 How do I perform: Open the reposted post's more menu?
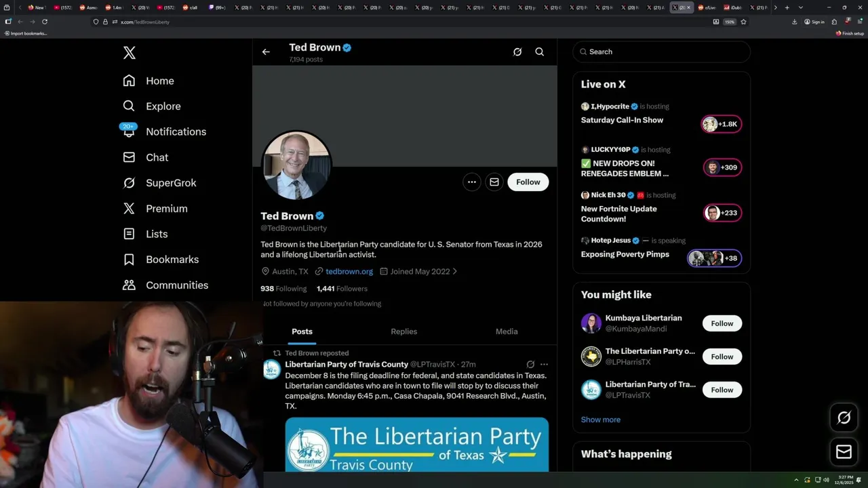click(544, 365)
